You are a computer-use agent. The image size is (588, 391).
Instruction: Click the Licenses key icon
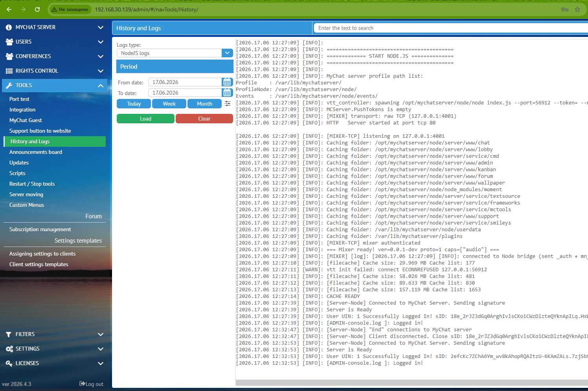tap(9, 364)
